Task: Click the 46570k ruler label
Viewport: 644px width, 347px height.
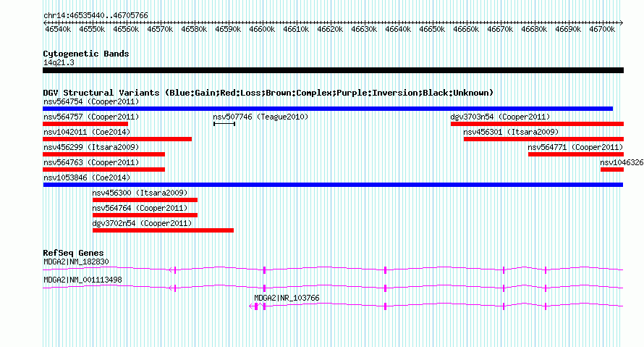Action: [160, 29]
